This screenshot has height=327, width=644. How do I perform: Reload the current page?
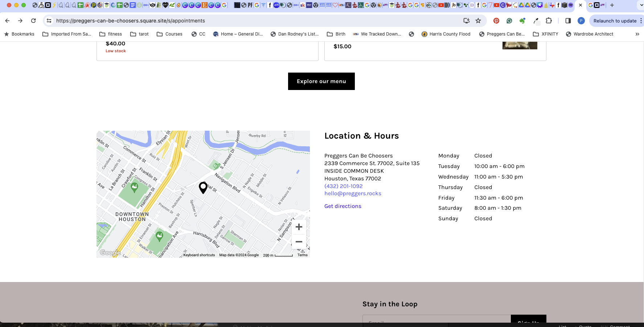click(33, 21)
